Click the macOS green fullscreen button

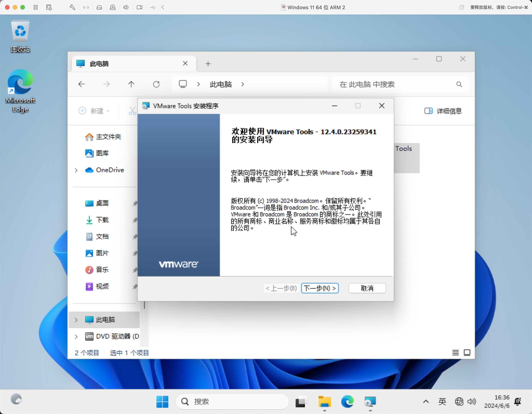click(23, 7)
